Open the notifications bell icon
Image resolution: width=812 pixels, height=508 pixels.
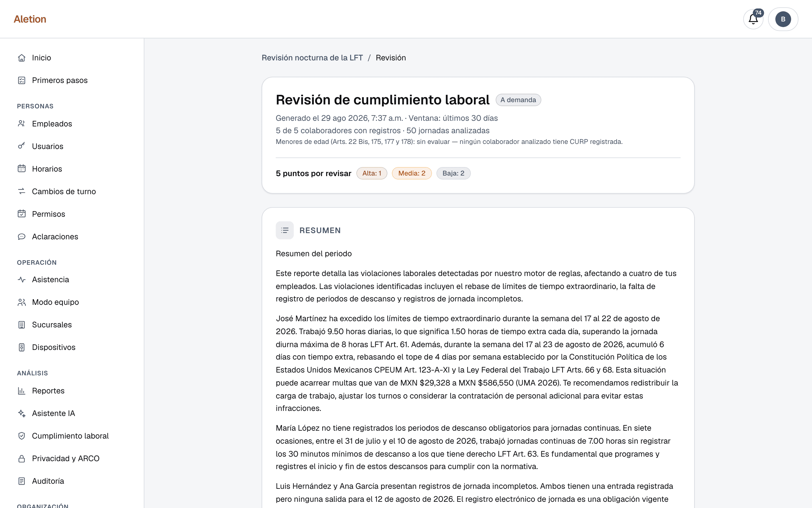(x=753, y=19)
